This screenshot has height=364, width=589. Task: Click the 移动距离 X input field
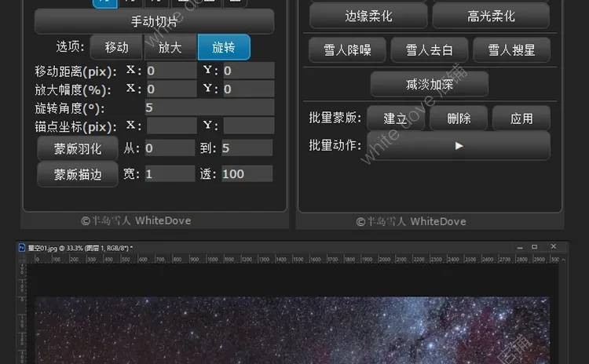click(171, 71)
